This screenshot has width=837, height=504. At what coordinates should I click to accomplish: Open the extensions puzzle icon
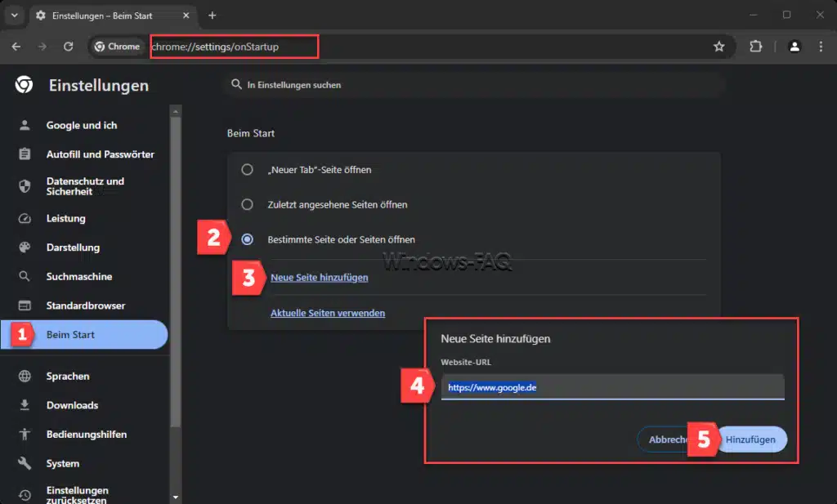(756, 47)
